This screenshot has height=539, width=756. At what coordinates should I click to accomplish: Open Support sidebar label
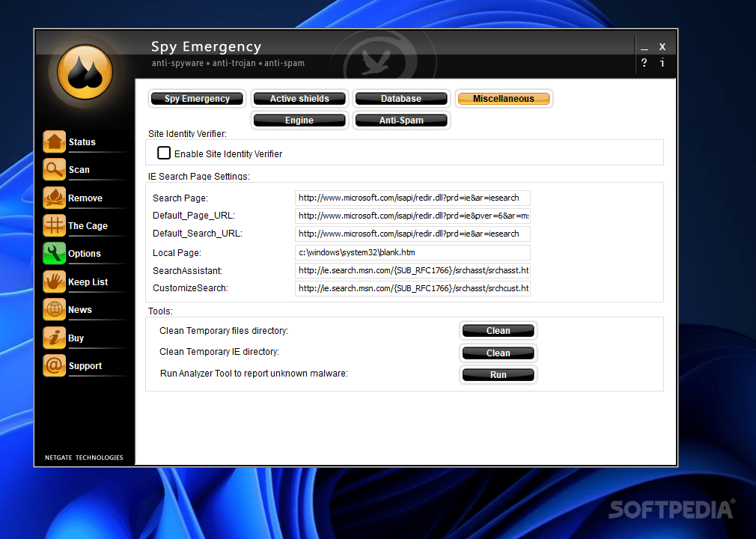tap(85, 366)
